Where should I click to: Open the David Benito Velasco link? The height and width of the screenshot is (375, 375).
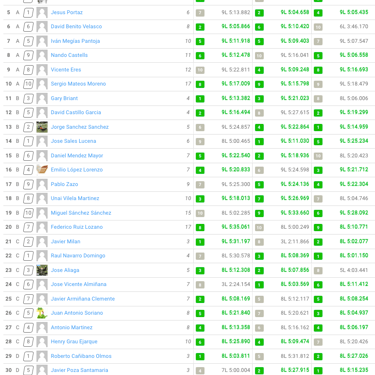pos(76,26)
